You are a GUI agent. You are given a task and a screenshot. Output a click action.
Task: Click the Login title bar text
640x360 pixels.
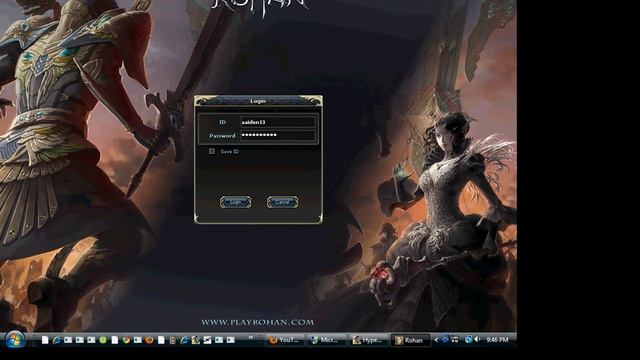coord(258,101)
